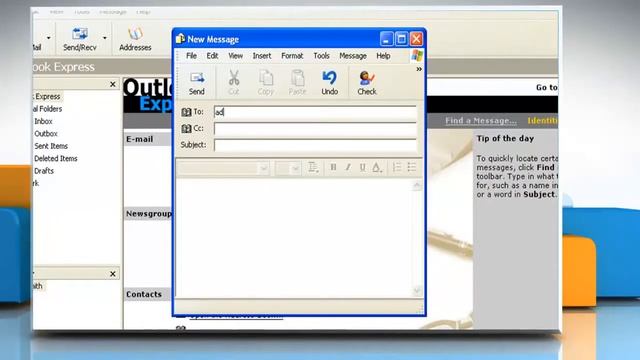Screen dimensions: 640x360
Task: Open the Help menu in New Message
Action: [383, 56]
